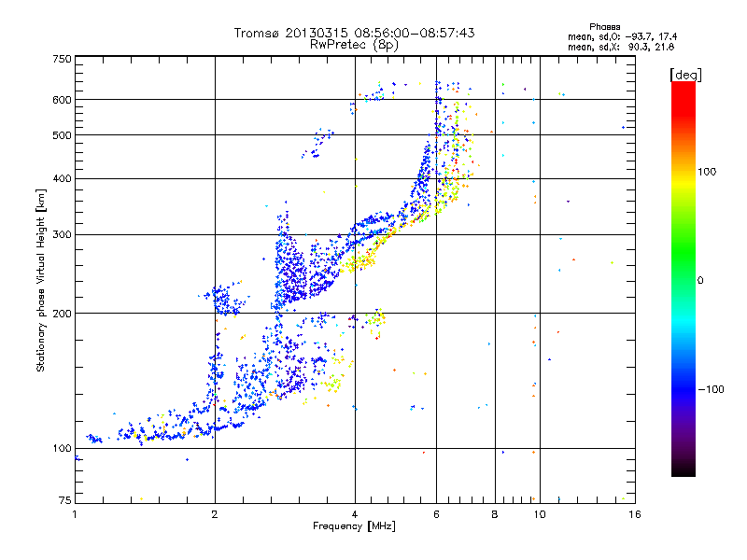The image size is (747, 560).
Task: Click the x-axis tick label '2'
Action: [x=215, y=514]
